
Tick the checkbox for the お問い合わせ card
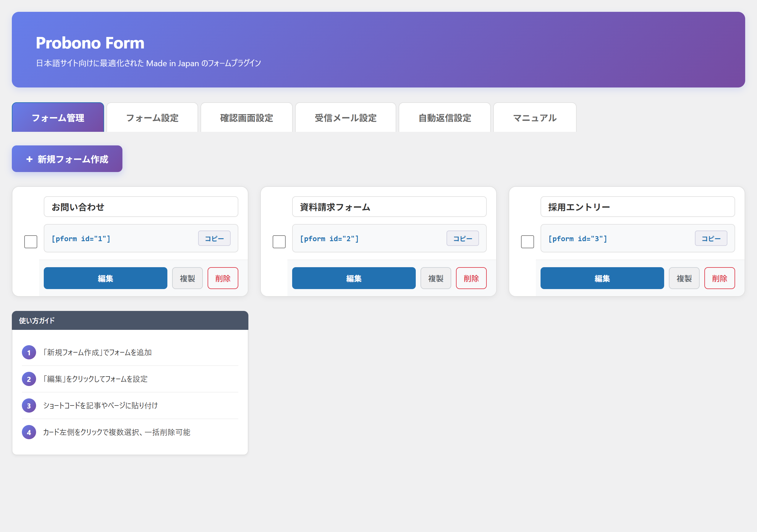[x=31, y=241]
